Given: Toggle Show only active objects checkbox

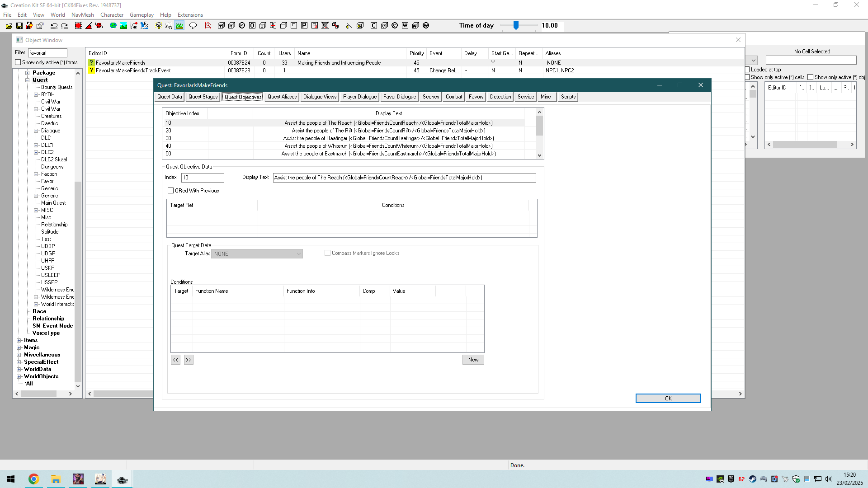Looking at the screenshot, I should [x=811, y=77].
